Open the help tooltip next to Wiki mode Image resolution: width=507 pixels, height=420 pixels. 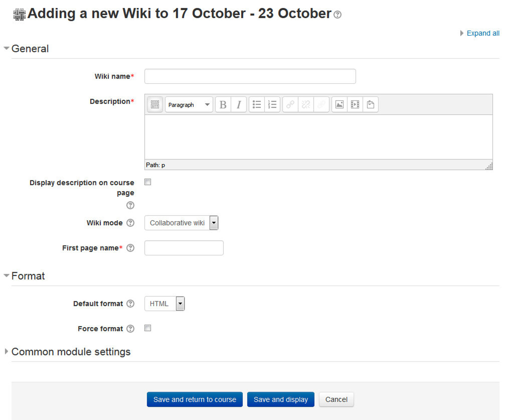(x=130, y=223)
